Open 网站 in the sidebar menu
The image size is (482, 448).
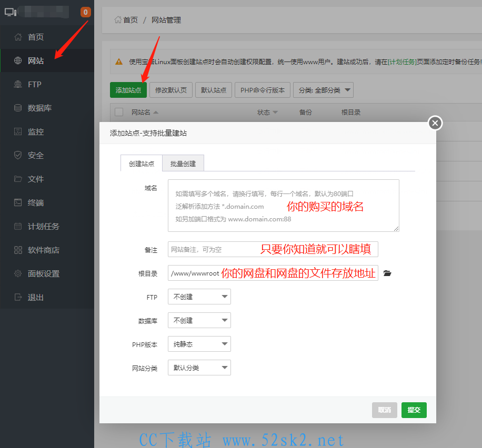click(47, 60)
